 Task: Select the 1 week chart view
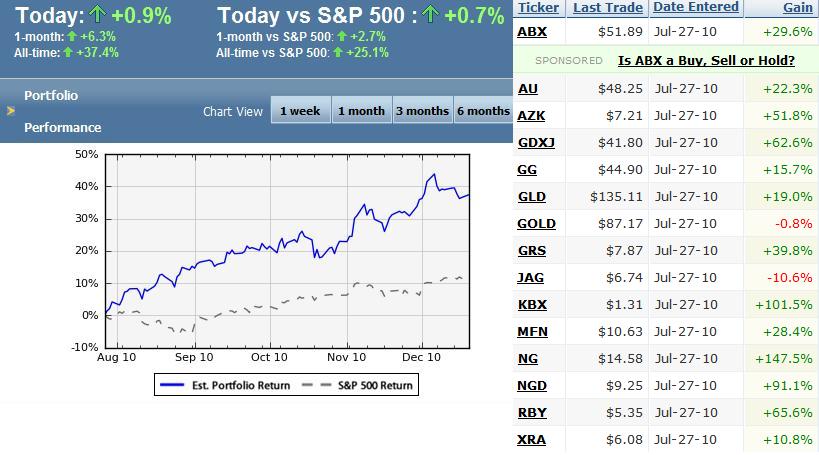click(300, 111)
